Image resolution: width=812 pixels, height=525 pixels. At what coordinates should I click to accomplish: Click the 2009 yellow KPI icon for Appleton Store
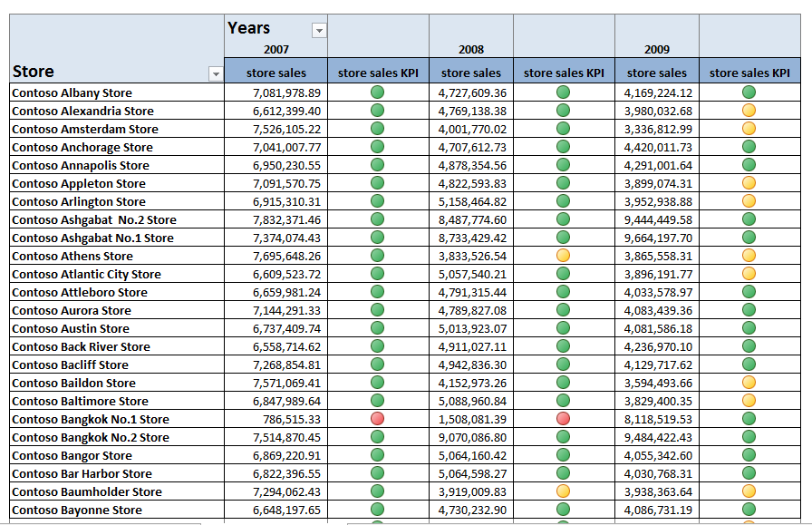pos(749,183)
